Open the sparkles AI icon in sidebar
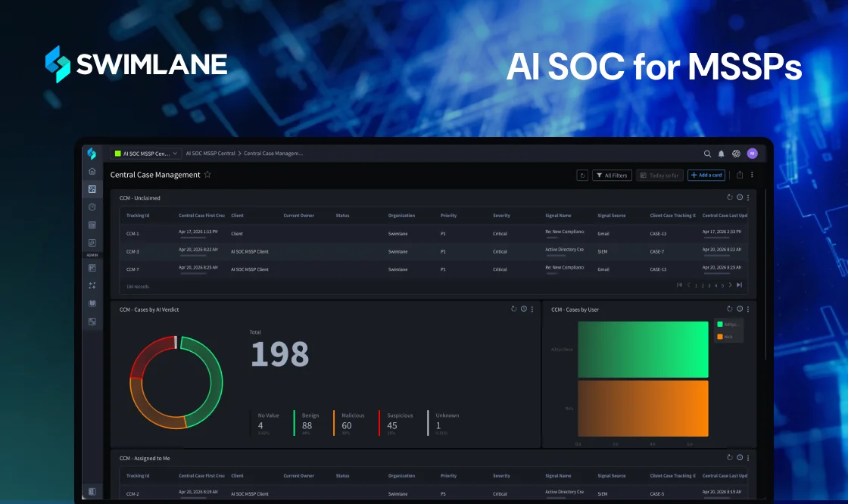 point(92,285)
